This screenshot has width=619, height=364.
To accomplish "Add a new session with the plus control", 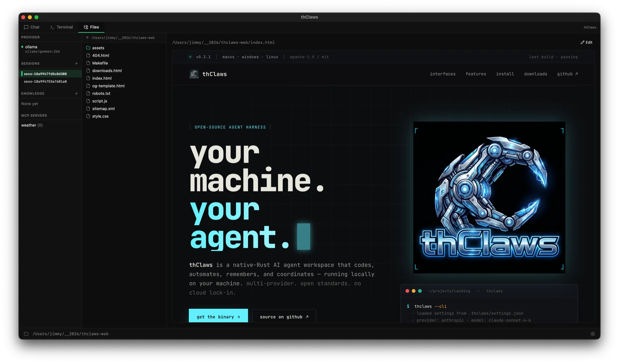I will (x=76, y=63).
